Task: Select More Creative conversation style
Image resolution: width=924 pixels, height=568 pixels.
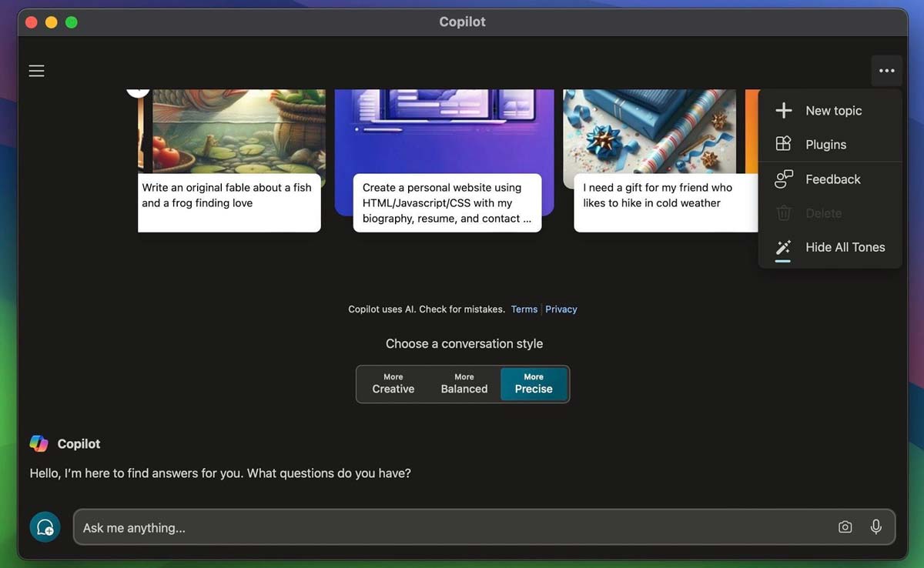Action: pos(393,383)
